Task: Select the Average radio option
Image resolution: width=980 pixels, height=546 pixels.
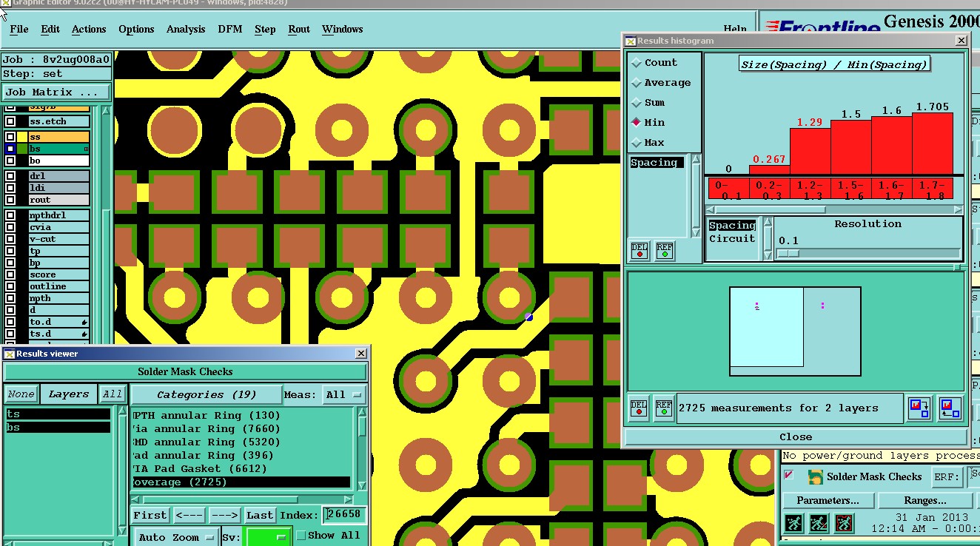Action: (637, 83)
